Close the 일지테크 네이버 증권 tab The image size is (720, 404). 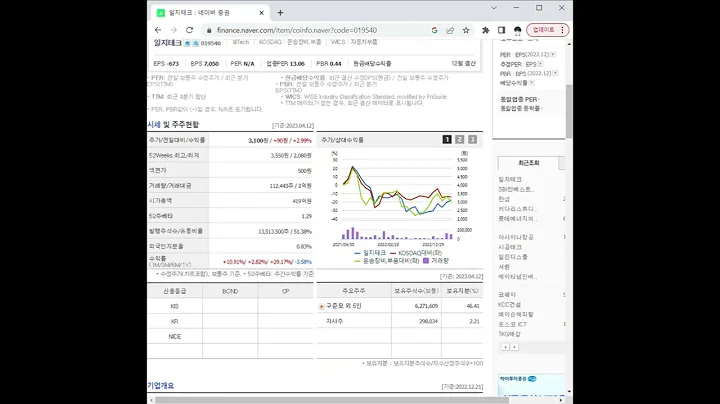tap(261, 13)
